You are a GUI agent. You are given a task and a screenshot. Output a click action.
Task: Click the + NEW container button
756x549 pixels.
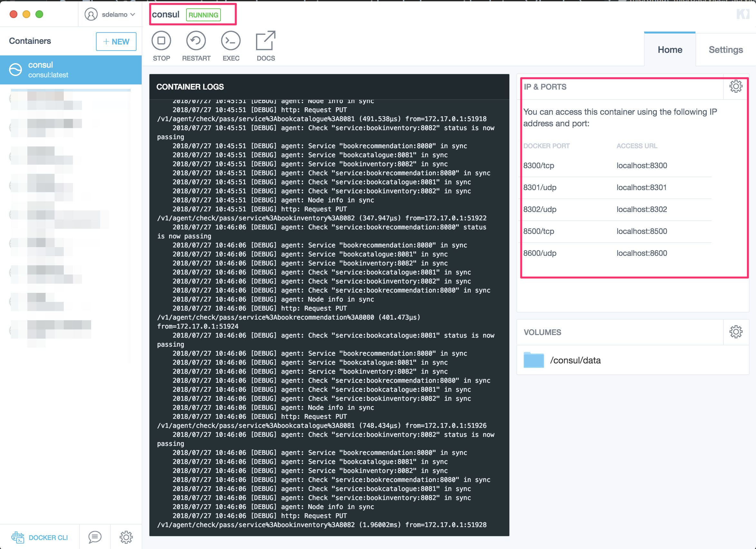point(116,41)
